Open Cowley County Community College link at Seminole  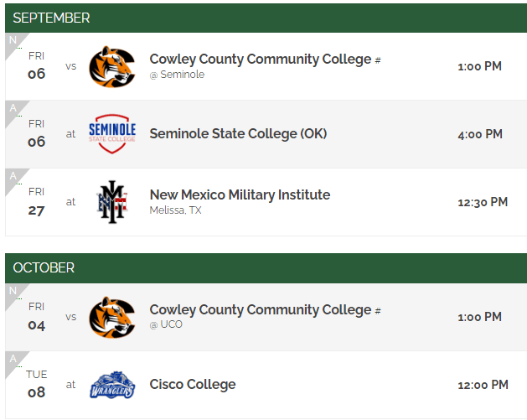click(260, 59)
